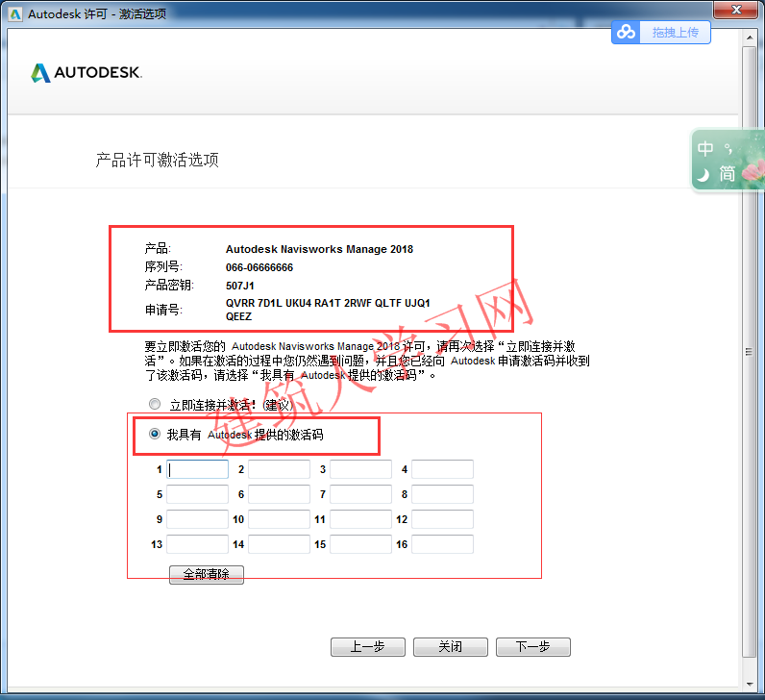This screenshot has height=700, width=765.
Task: Click activation code field 7
Action: pos(360,494)
